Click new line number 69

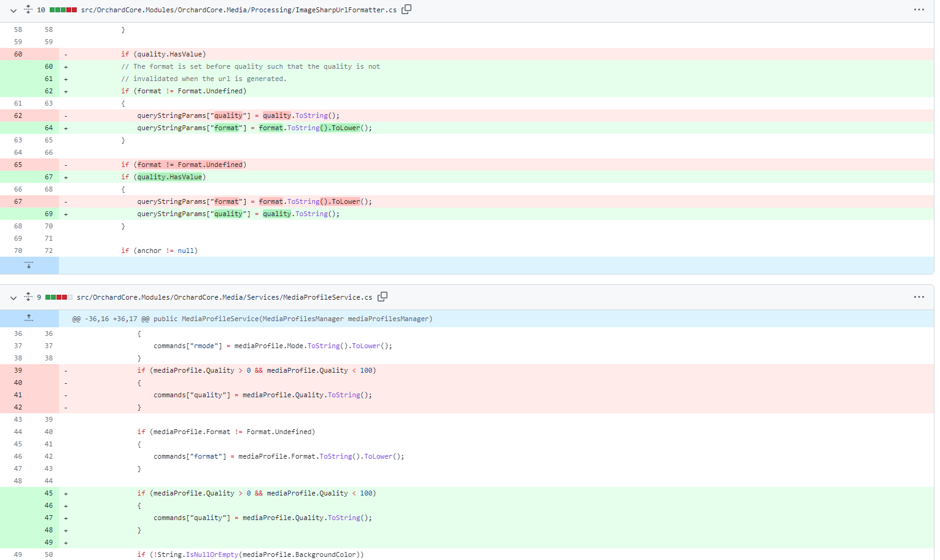[x=49, y=214]
